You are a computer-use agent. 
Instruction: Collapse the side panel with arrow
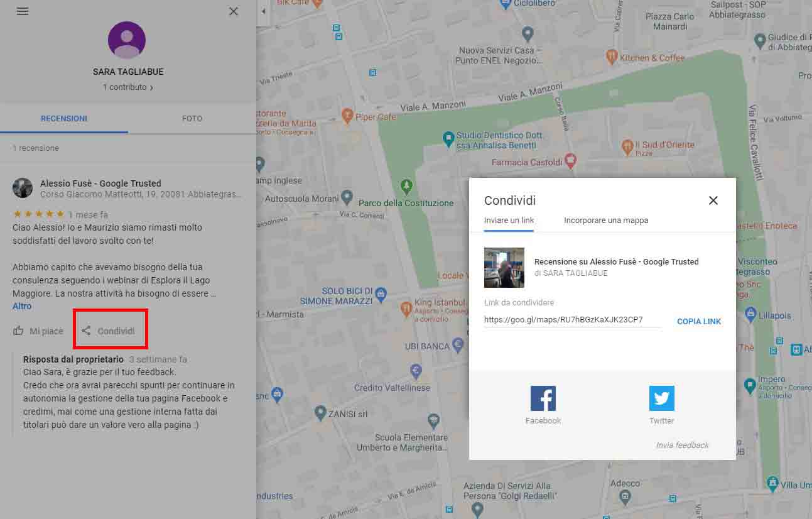(x=263, y=11)
